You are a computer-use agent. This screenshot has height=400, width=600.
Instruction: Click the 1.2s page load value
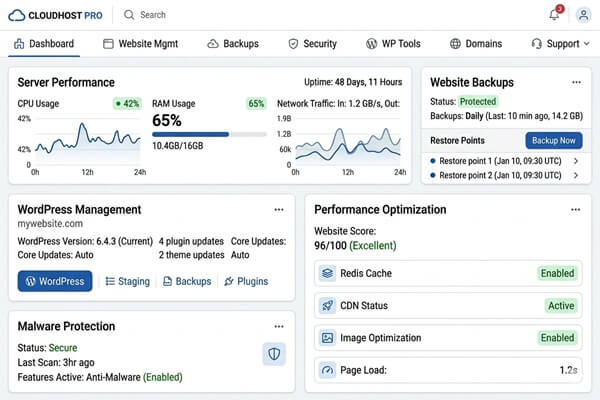click(x=568, y=370)
